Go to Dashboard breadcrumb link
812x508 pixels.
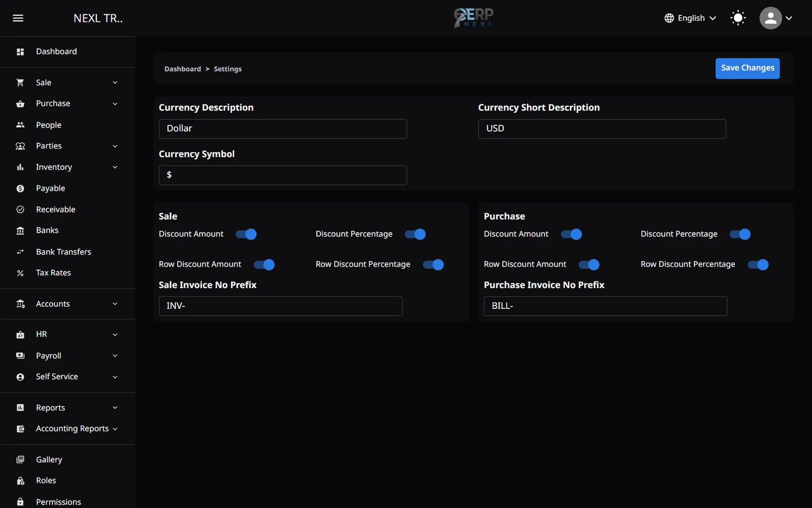click(x=183, y=69)
